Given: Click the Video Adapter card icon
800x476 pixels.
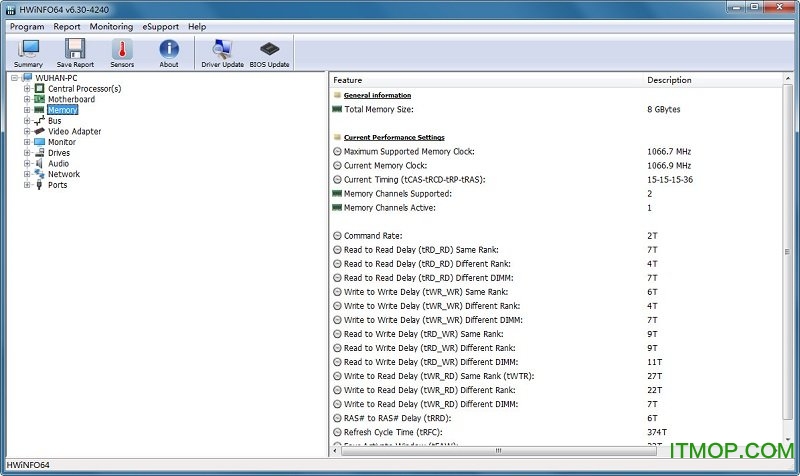Looking at the screenshot, I should 39,132.
